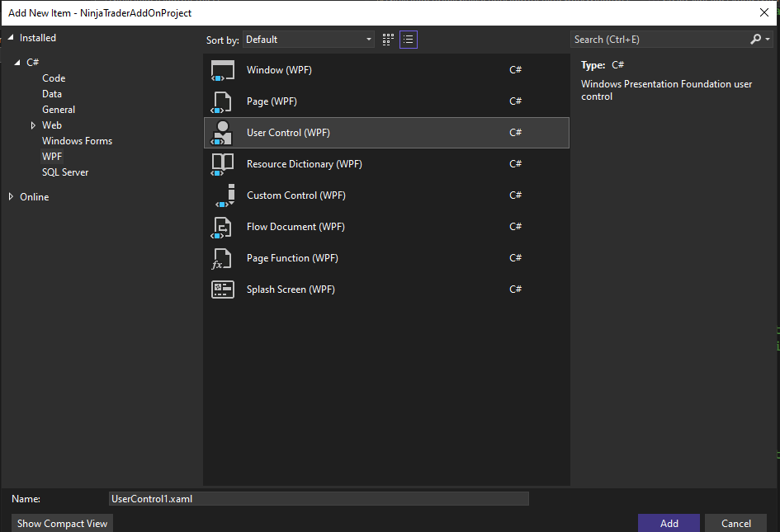The width and height of the screenshot is (780, 532).
Task: Collapse the Installed tree node
Action: 11,38
